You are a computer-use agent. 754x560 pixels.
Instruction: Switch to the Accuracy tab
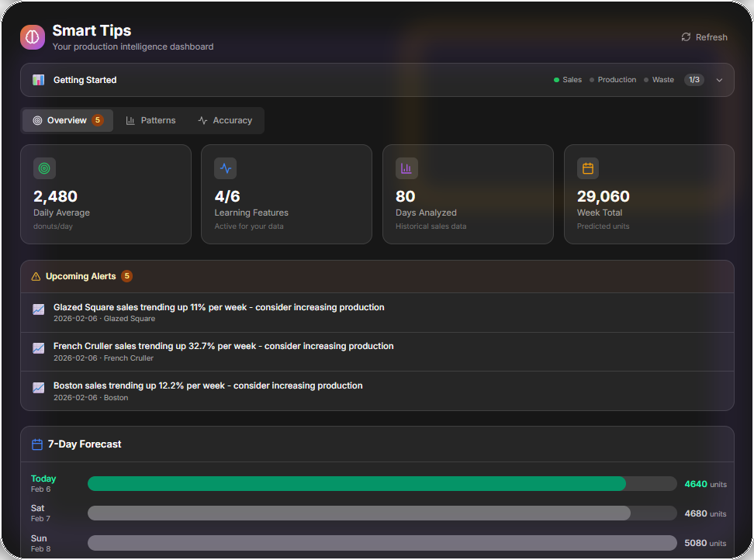click(x=225, y=120)
